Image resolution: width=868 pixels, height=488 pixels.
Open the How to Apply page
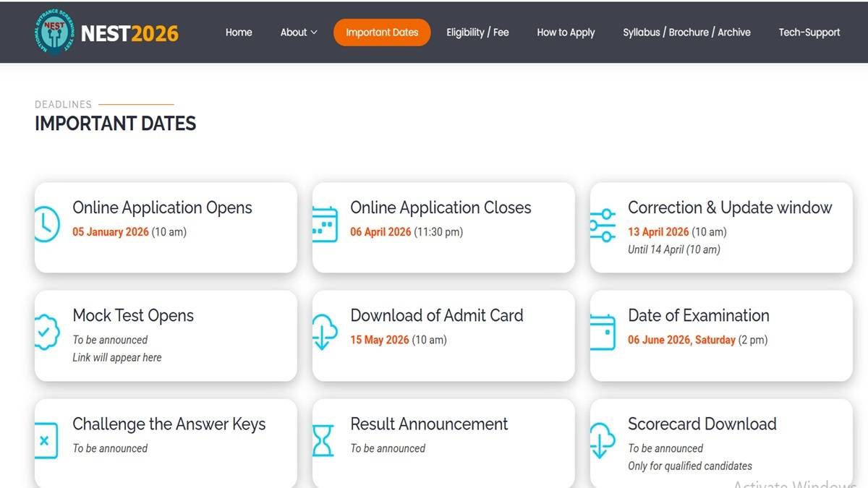tap(566, 33)
